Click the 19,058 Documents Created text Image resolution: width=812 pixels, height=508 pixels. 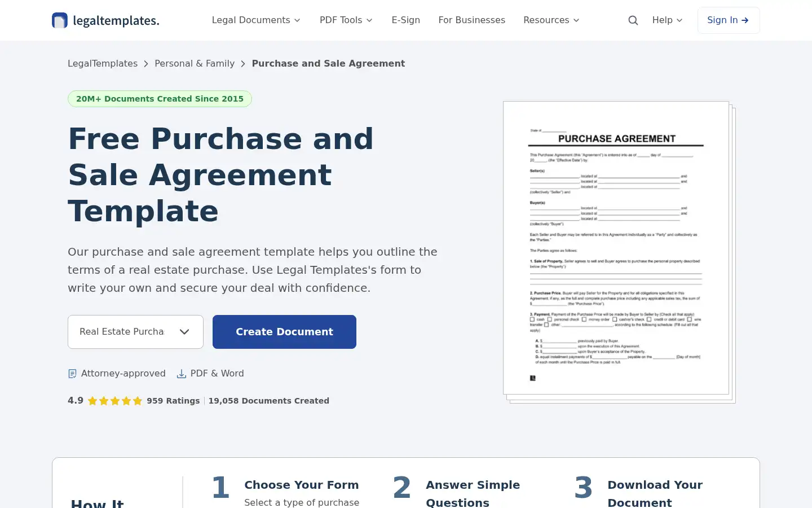[x=269, y=401]
